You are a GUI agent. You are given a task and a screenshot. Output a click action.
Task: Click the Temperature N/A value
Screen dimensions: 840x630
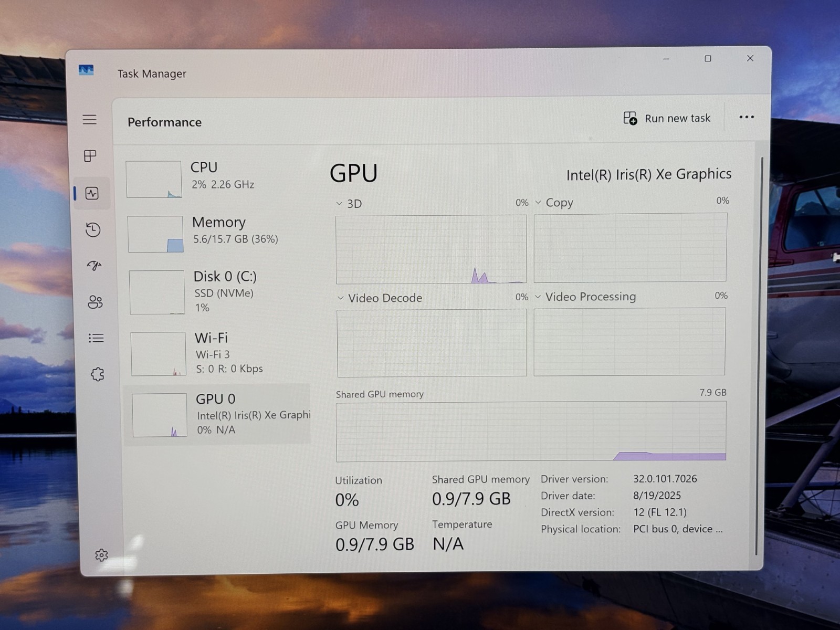448,544
